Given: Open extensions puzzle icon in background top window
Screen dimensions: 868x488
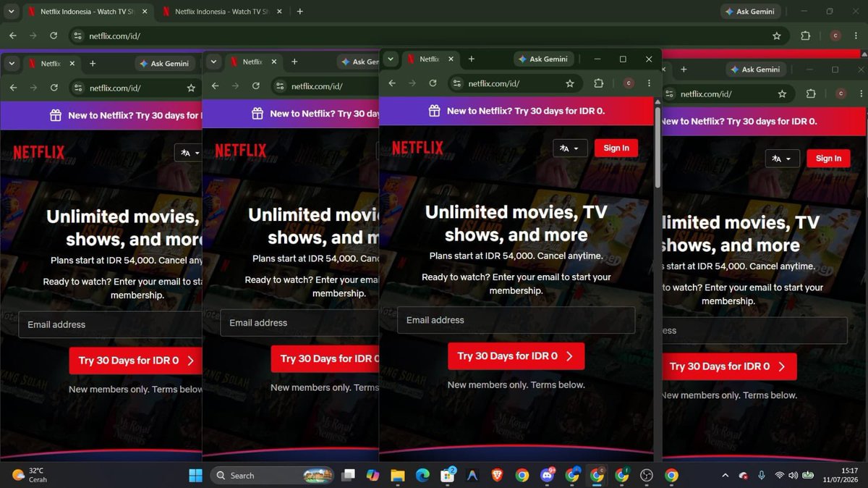Looking at the screenshot, I should pyautogui.click(x=806, y=35).
